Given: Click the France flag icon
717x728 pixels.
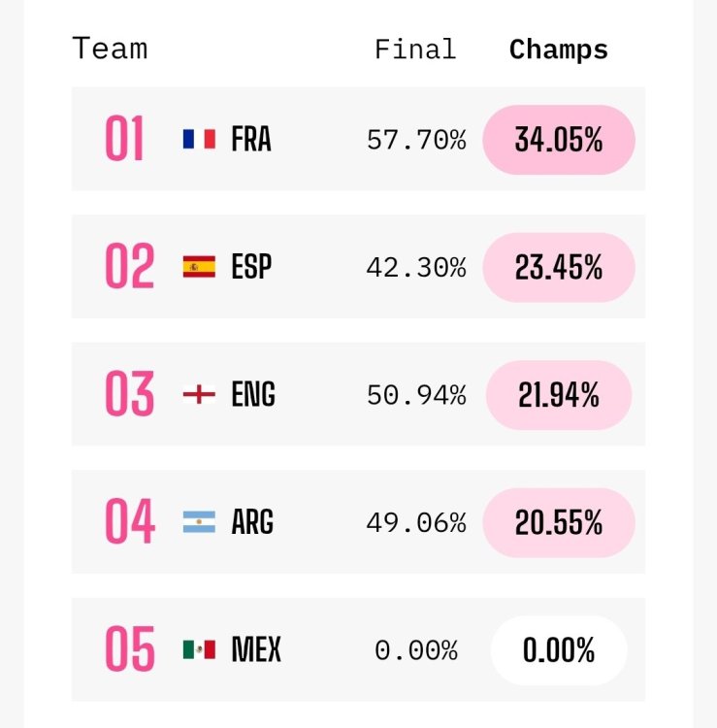Looking at the screenshot, I should click(x=199, y=139).
